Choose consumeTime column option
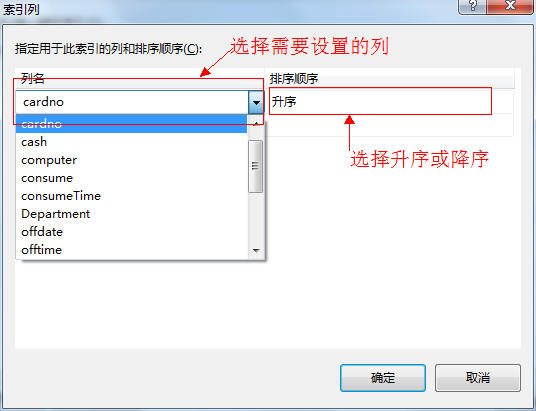The height and width of the screenshot is (411, 536). (132, 196)
